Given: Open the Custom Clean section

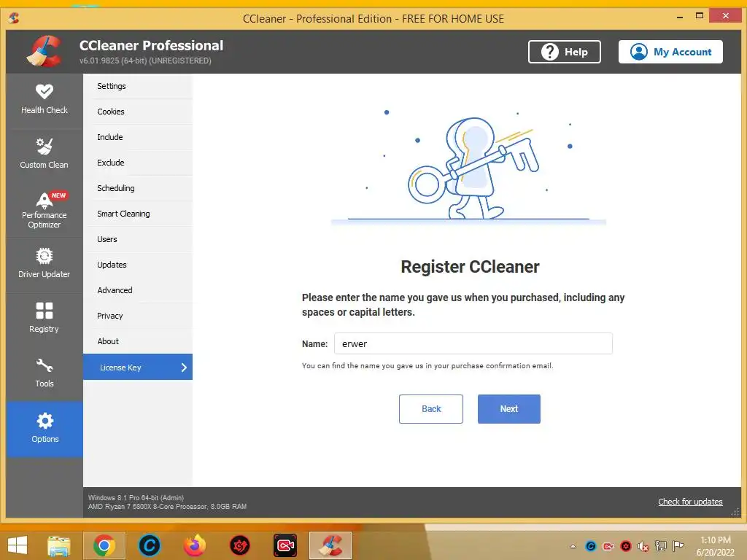Looking at the screenshot, I should click(x=44, y=155).
